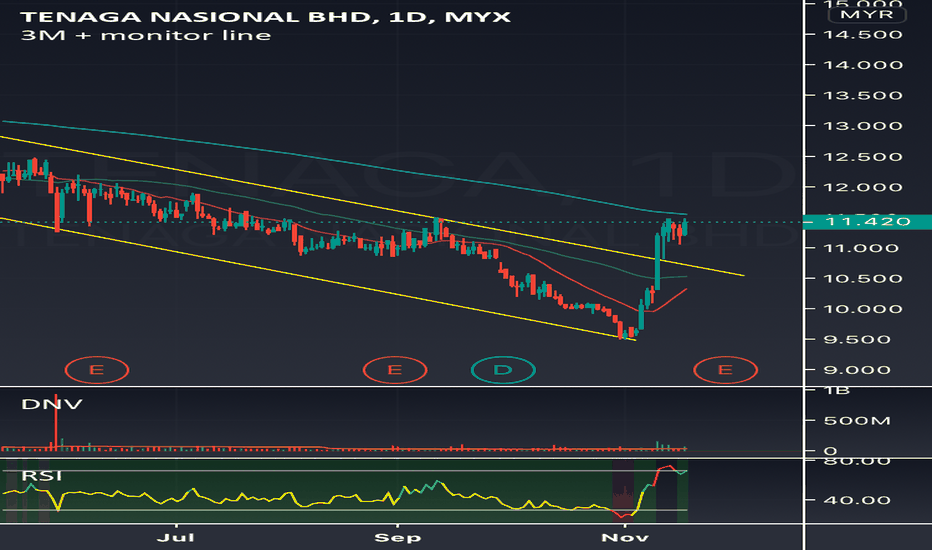Click the 14.500 price axis label
The width and height of the screenshot is (932, 550).
pyautogui.click(x=862, y=34)
